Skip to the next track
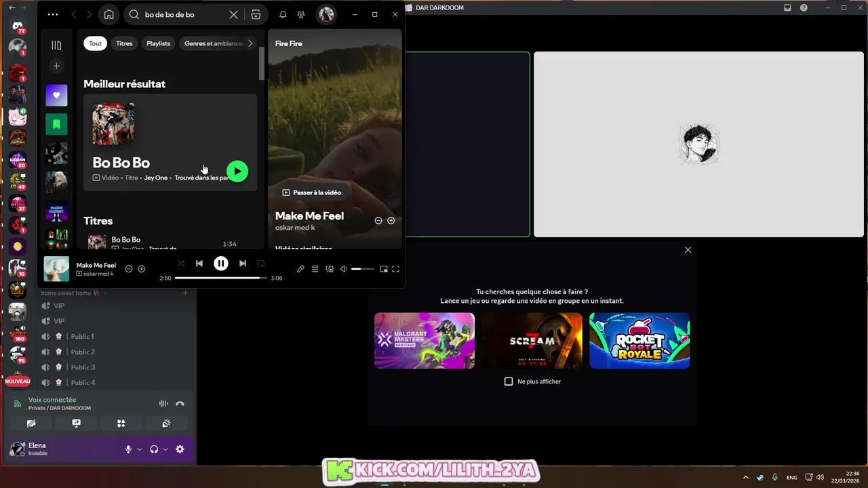 pos(243,264)
